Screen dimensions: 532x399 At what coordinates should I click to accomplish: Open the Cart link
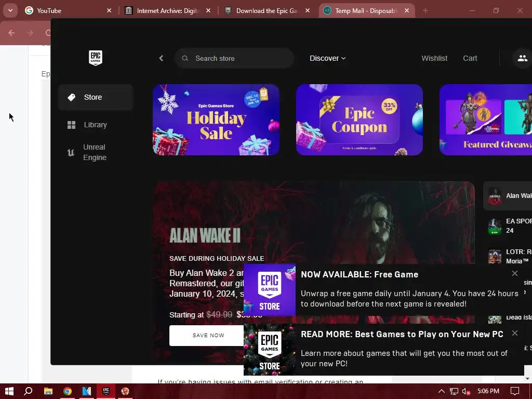[470, 58]
